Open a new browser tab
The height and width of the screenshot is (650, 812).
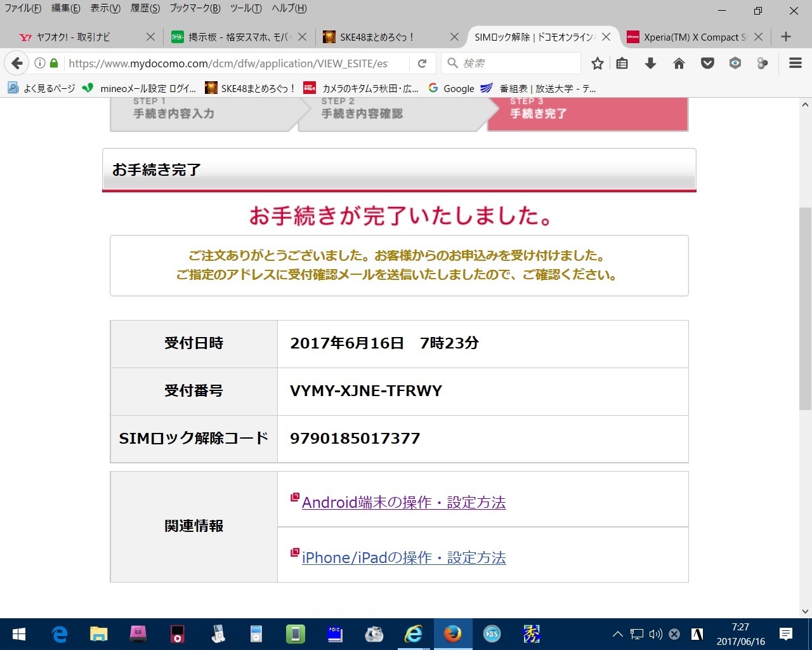[785, 37]
